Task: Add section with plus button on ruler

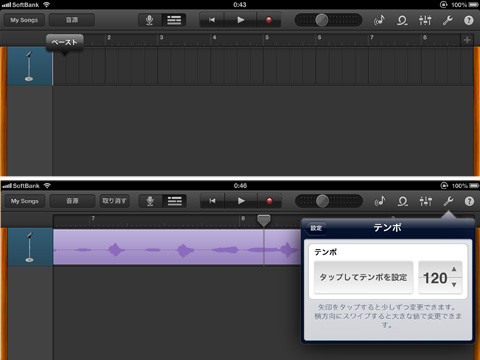Action: tap(467, 40)
